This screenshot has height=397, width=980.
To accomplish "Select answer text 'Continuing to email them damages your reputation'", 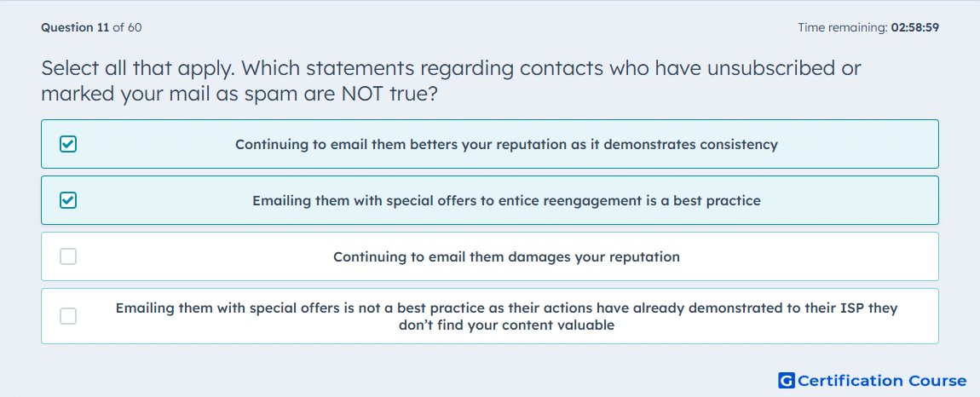I will click(506, 257).
